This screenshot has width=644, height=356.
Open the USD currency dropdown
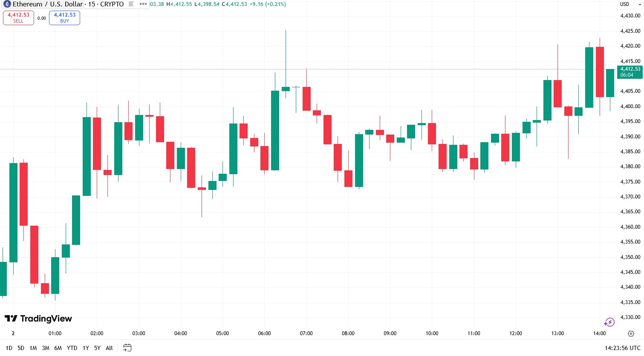(630, 4)
